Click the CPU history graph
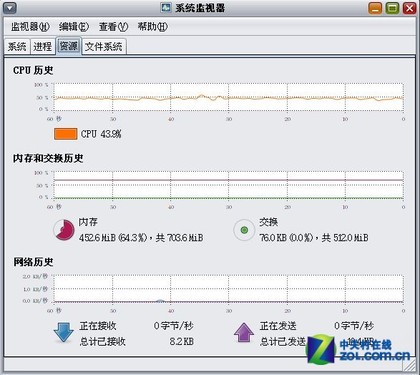Screen dimensions: 420x375 coord(229,97)
